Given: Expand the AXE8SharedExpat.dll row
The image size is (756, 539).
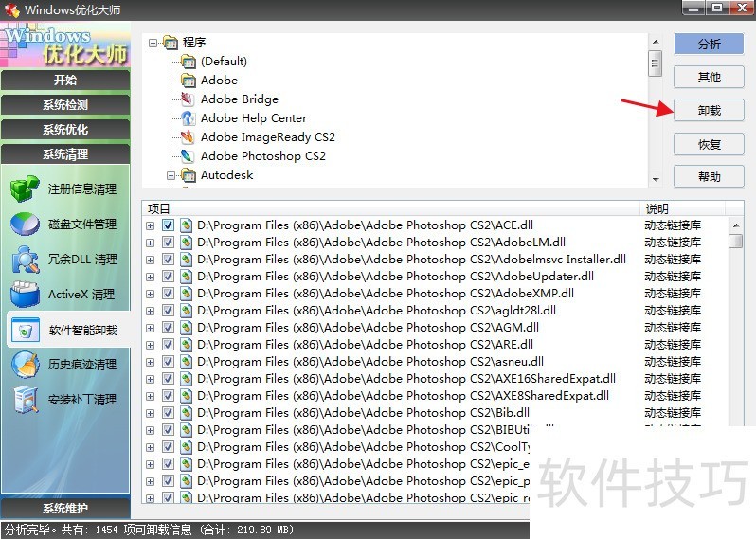Looking at the screenshot, I should tap(150, 396).
